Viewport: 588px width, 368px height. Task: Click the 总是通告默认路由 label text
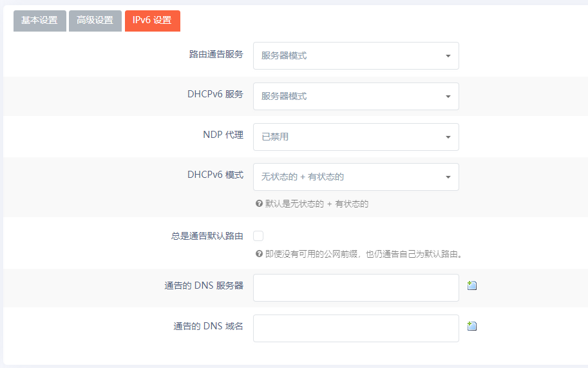coord(207,237)
